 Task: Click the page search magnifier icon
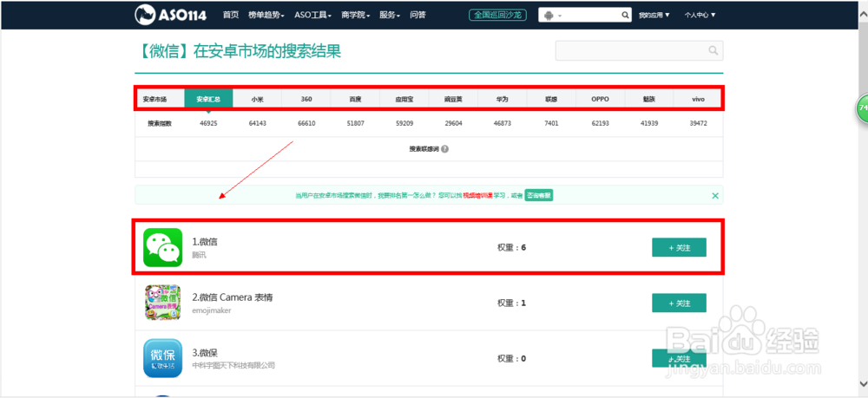pyautogui.click(x=713, y=50)
